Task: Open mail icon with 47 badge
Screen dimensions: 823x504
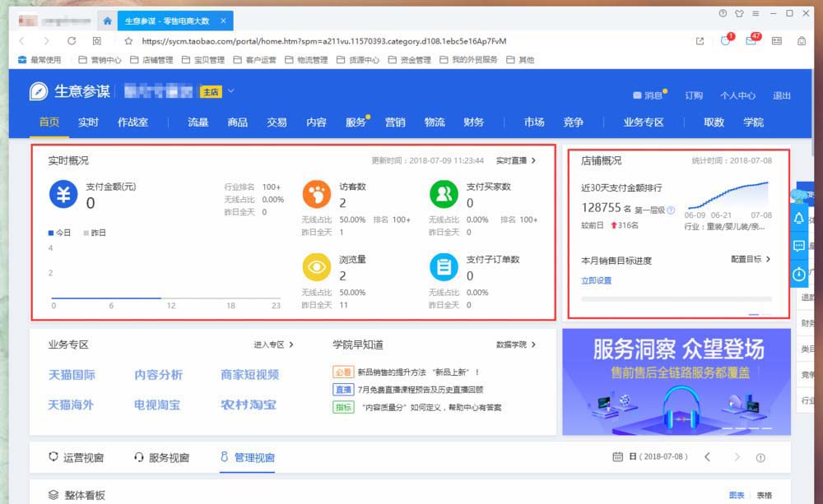Action: click(751, 39)
